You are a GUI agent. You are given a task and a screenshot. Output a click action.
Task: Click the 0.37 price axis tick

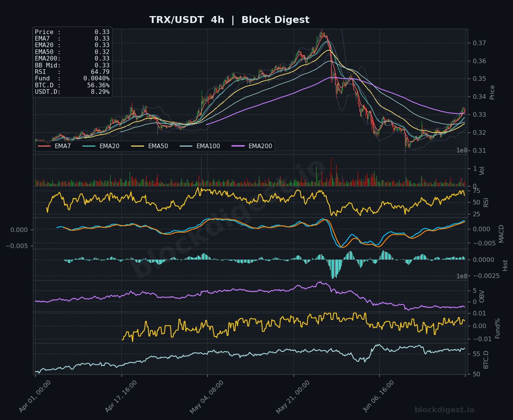[x=480, y=43]
